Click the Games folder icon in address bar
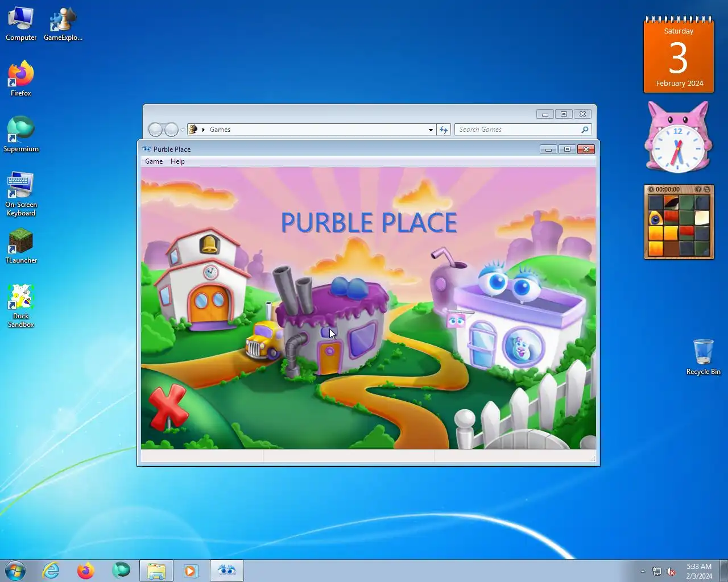The width and height of the screenshot is (728, 582). pos(193,130)
